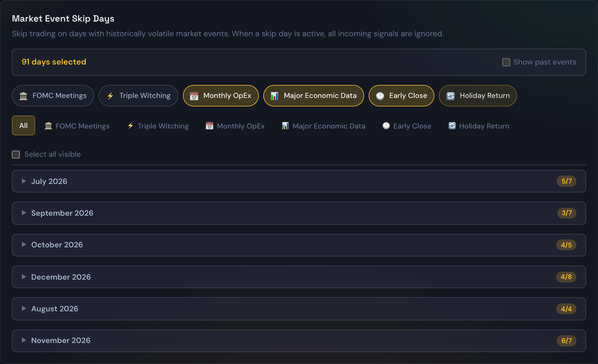Click the 4/8 badge on December 2026
Viewport: 598px width, 364px height.
click(566, 277)
